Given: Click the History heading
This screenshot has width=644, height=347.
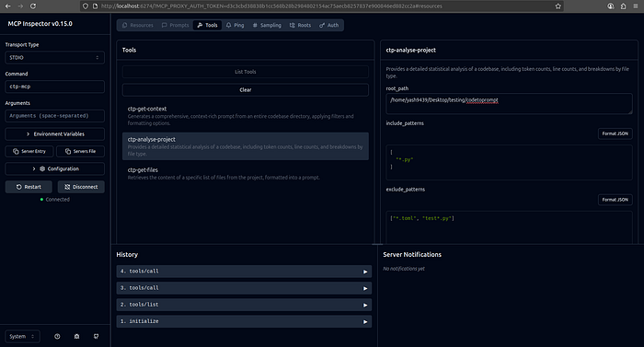Looking at the screenshot, I should tap(127, 254).
